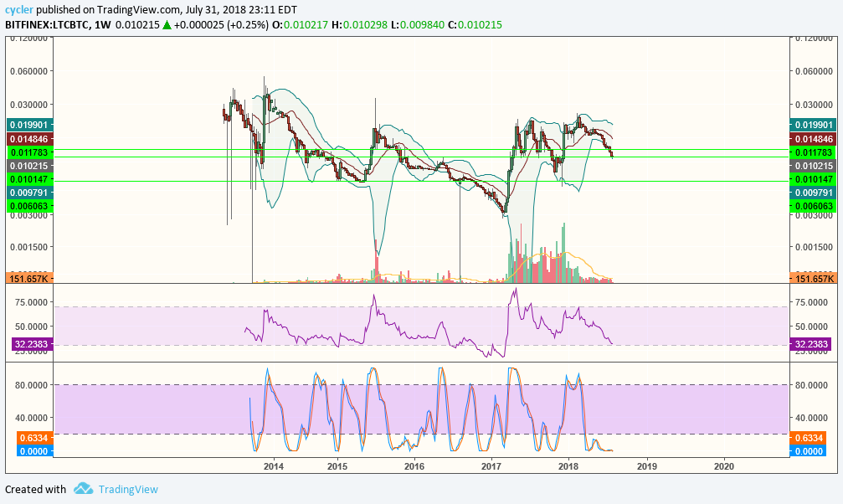Click the purple 32.2383 RSI label on right axis
Screen dimensions: 843x504
coord(810,344)
